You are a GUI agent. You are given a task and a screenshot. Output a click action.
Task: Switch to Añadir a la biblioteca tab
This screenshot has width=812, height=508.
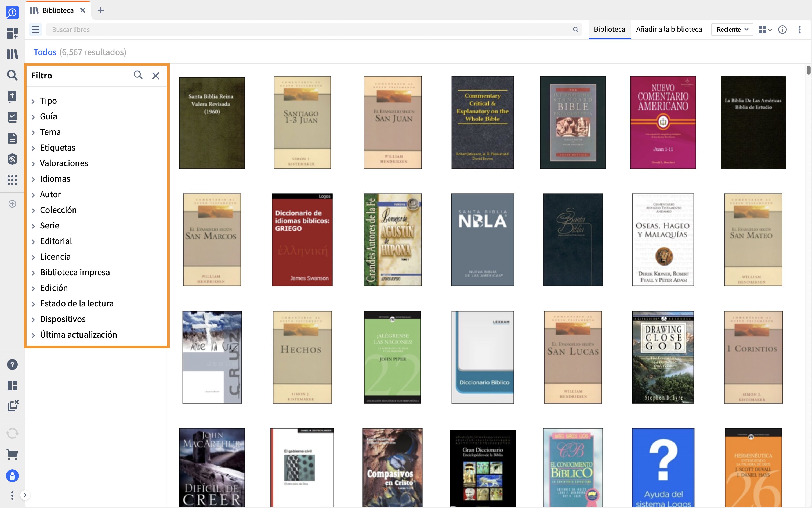(669, 30)
